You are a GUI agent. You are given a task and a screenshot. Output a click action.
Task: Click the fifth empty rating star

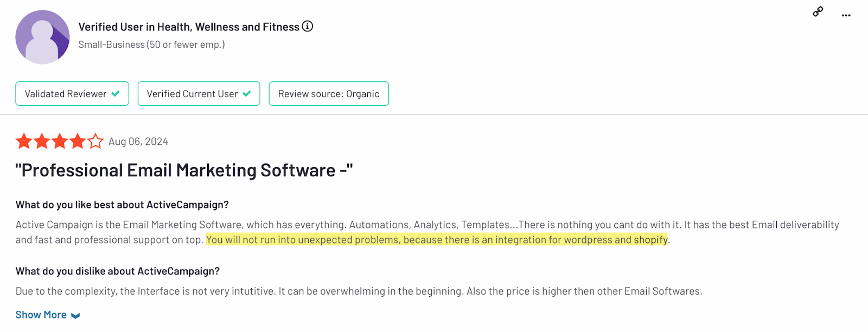(95, 142)
